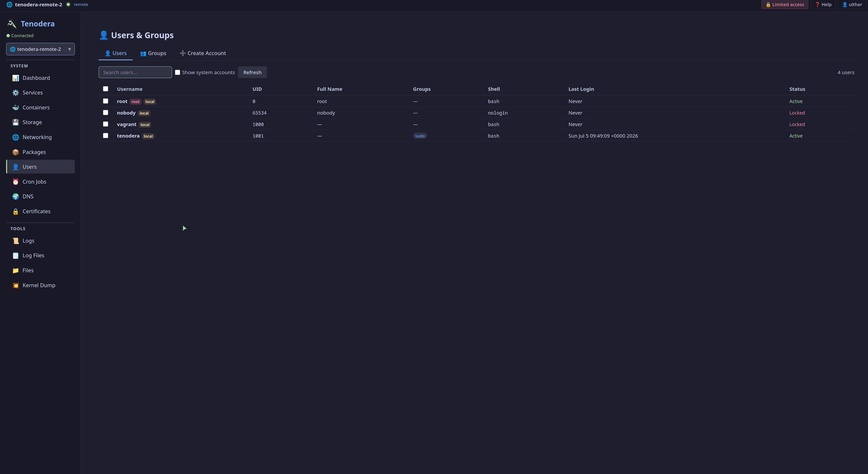Click the tenodera username in table
This screenshot has height=474, width=868.
(x=128, y=136)
